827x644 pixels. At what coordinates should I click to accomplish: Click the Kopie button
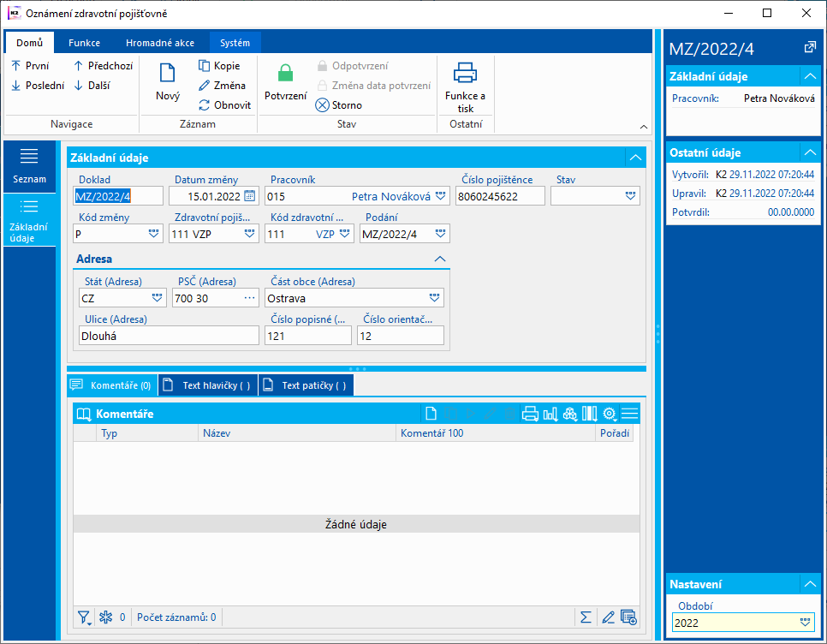(x=219, y=66)
